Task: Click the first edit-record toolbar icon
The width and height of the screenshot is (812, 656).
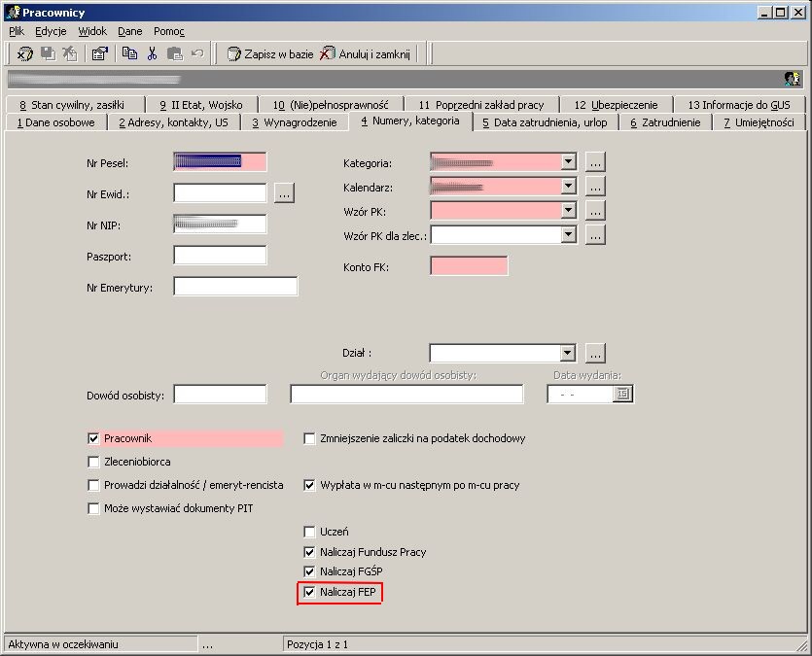Action: (x=24, y=53)
